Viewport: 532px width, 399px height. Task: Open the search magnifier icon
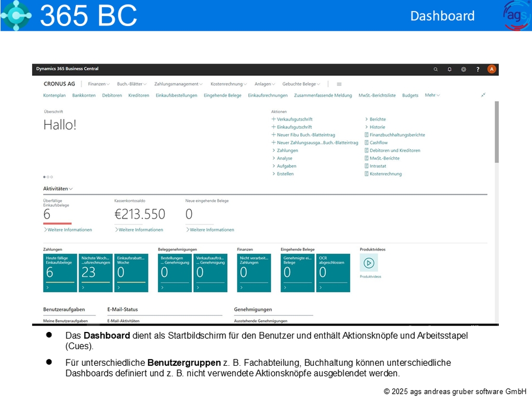click(436, 69)
